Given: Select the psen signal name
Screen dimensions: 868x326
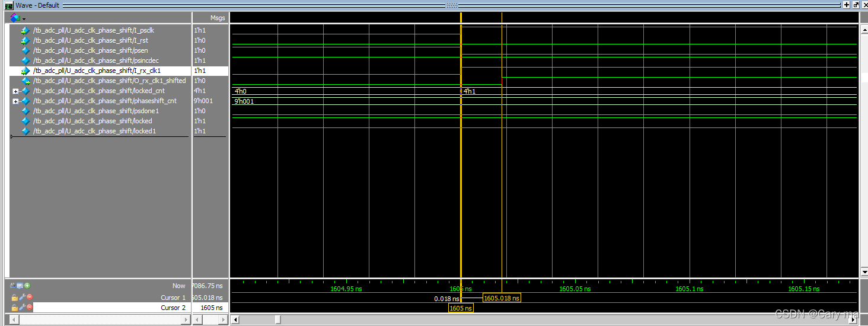Looking at the screenshot, I should coord(91,50).
